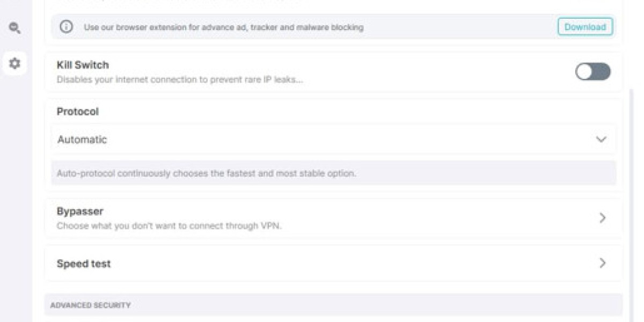The height and width of the screenshot is (322, 644).
Task: Click the arrow icon next to Bypasser
Action: point(602,218)
